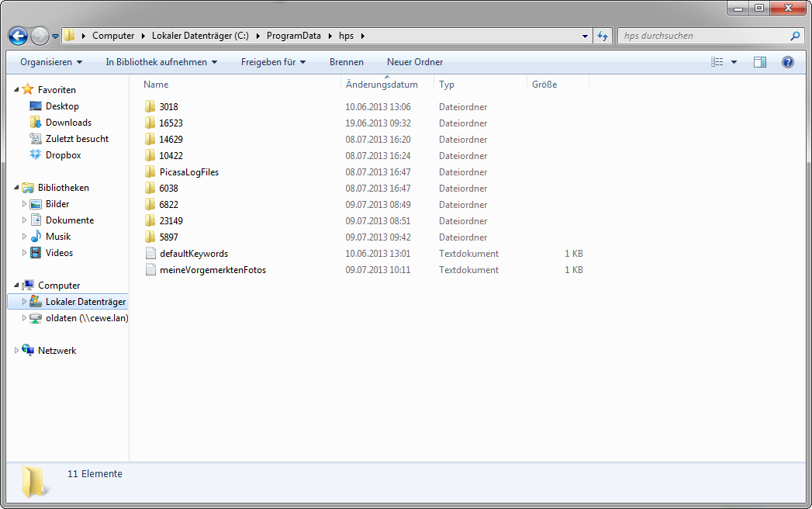Select the Netzwerk icon in sidebar
The image size is (812, 509).
[x=28, y=351]
